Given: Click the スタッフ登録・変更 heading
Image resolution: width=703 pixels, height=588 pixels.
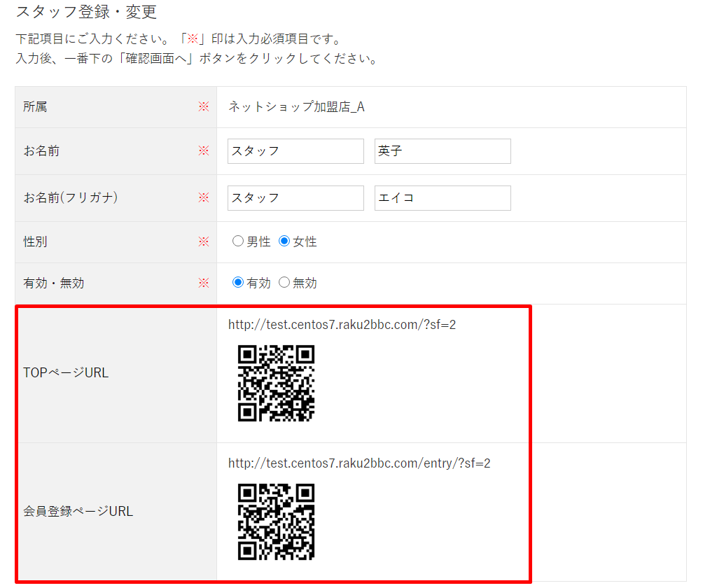Looking at the screenshot, I should pos(86,12).
